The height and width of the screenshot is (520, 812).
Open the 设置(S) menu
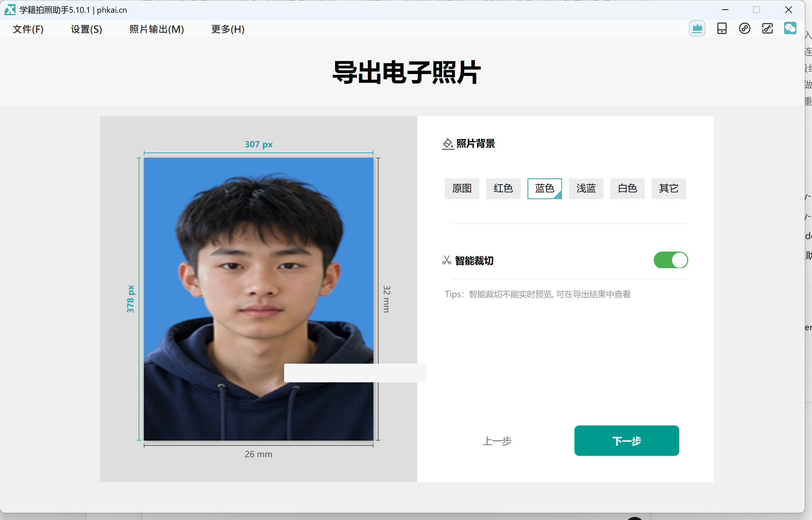[x=87, y=29]
